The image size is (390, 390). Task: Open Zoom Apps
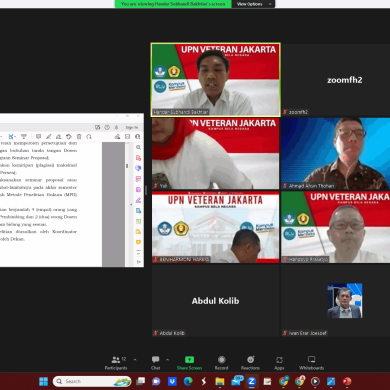[279, 363]
